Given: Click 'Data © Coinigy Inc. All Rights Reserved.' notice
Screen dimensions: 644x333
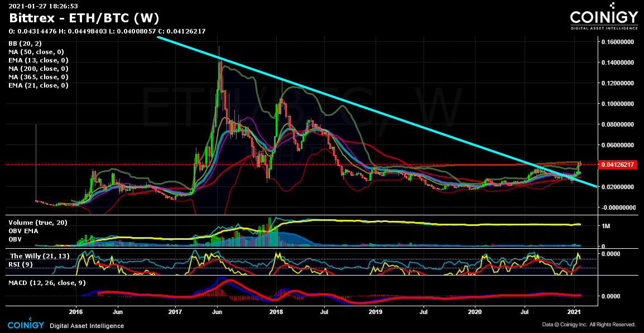Looking at the screenshot, I should 589,325.
